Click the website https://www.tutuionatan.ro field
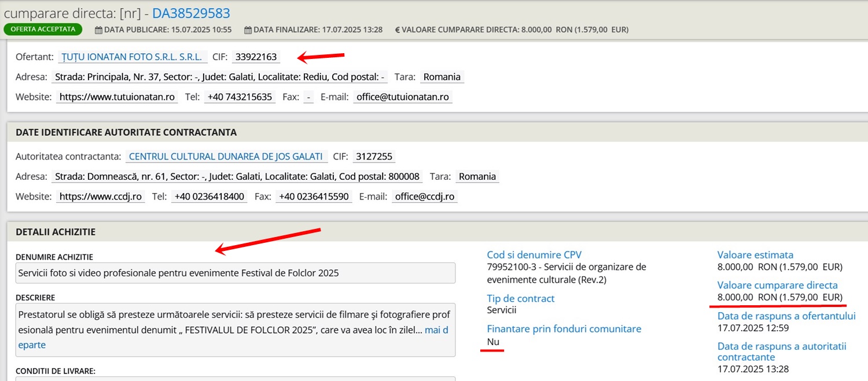 (x=117, y=97)
